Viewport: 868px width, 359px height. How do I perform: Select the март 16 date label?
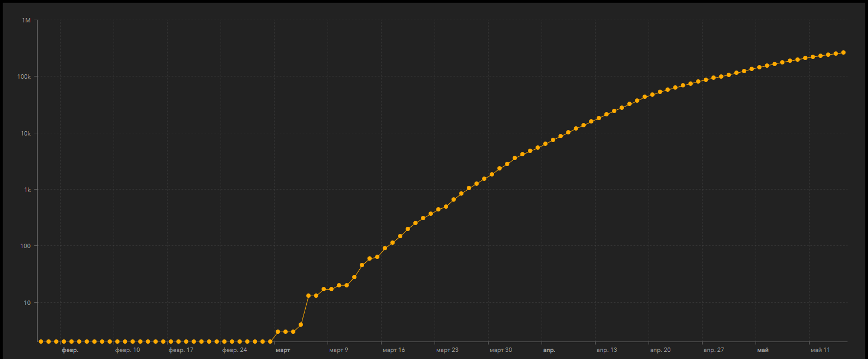394,350
